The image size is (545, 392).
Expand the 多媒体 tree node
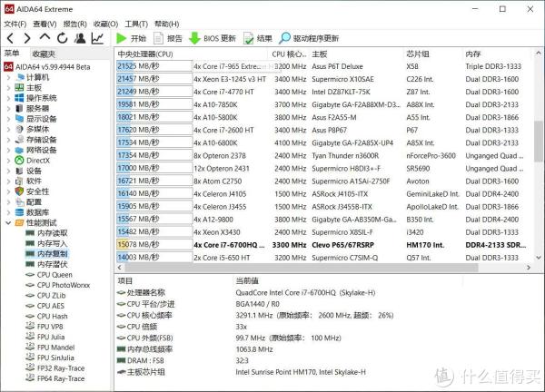tap(8, 129)
